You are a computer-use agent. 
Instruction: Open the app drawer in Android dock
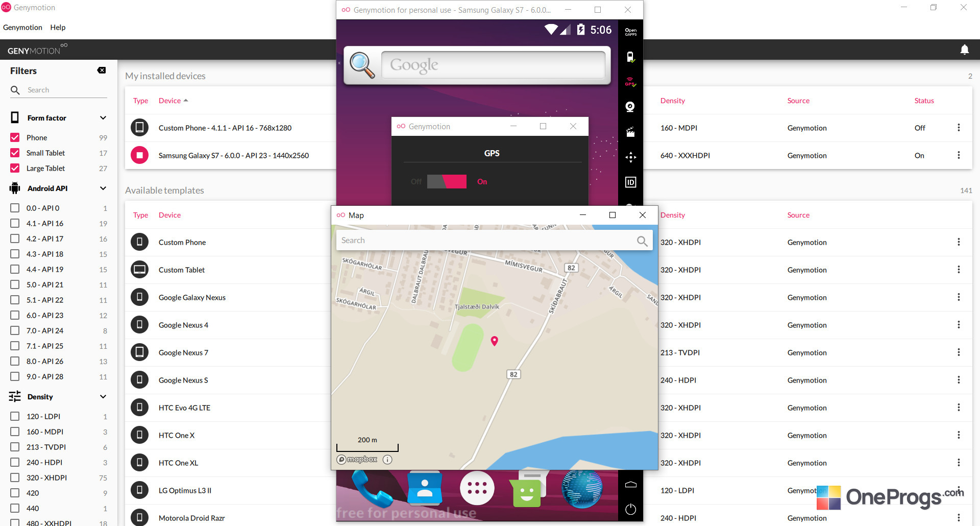(x=477, y=488)
